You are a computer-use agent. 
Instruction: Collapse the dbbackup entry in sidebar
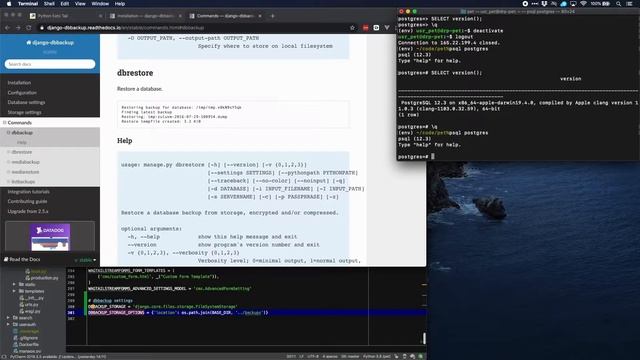click(x=9, y=133)
